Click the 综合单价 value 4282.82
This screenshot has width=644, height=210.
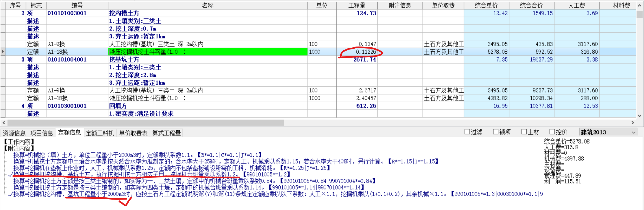(x=487, y=98)
